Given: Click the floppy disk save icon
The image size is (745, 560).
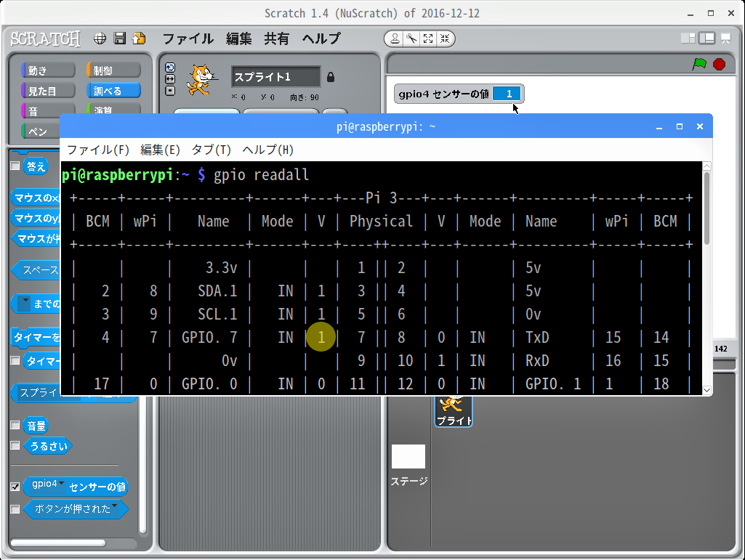Looking at the screenshot, I should tap(120, 38).
